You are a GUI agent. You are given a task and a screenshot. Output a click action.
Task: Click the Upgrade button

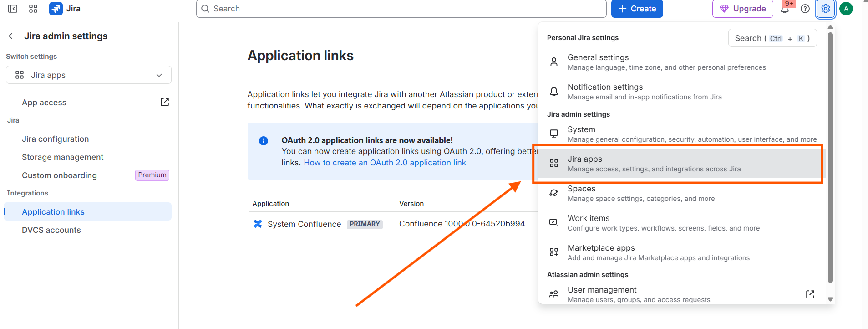click(x=742, y=9)
